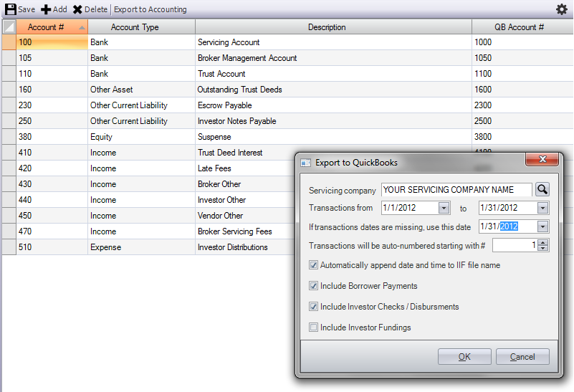Screen dimensions: 574x392
Task: Open the Transactions from date dropdown
Action: (x=444, y=208)
